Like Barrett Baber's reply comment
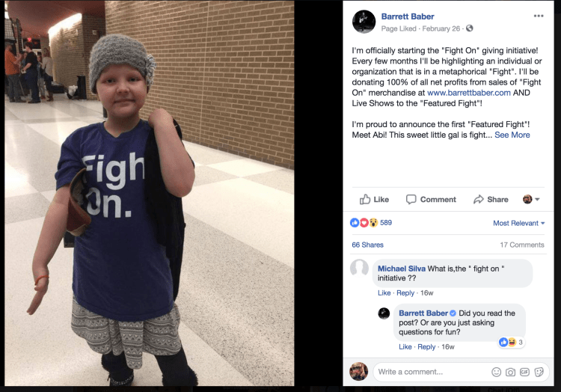 (405, 346)
